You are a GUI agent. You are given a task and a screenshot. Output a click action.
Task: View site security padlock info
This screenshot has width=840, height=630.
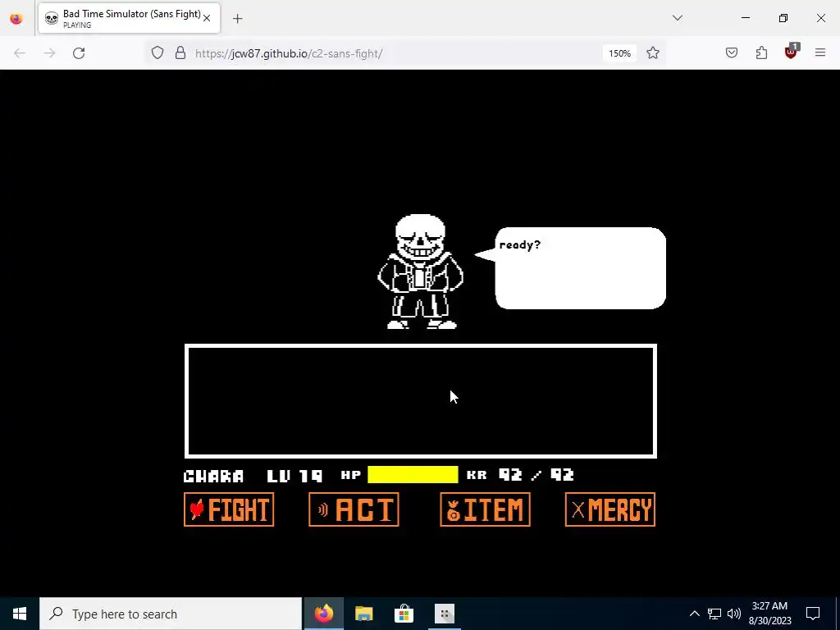[x=180, y=53]
